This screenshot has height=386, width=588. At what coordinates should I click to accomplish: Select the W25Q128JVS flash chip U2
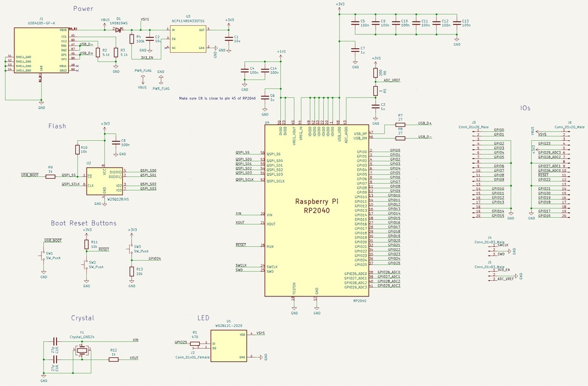pos(105,181)
